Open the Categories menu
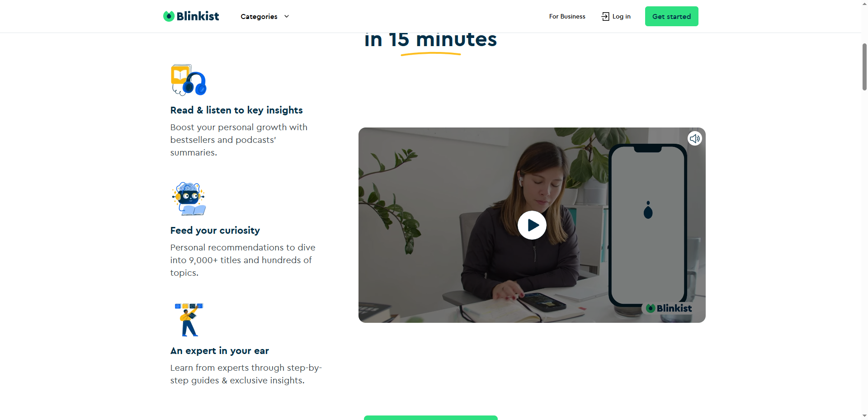The width and height of the screenshot is (868, 420). [265, 16]
